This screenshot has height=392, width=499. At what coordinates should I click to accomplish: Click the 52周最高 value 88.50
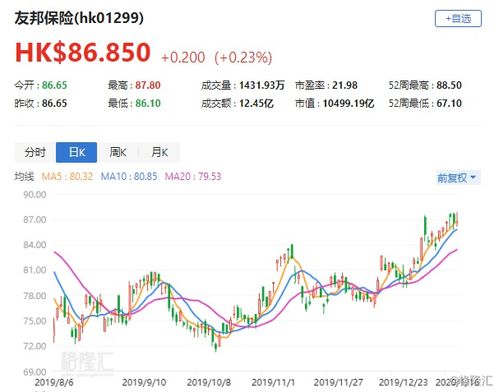click(449, 85)
